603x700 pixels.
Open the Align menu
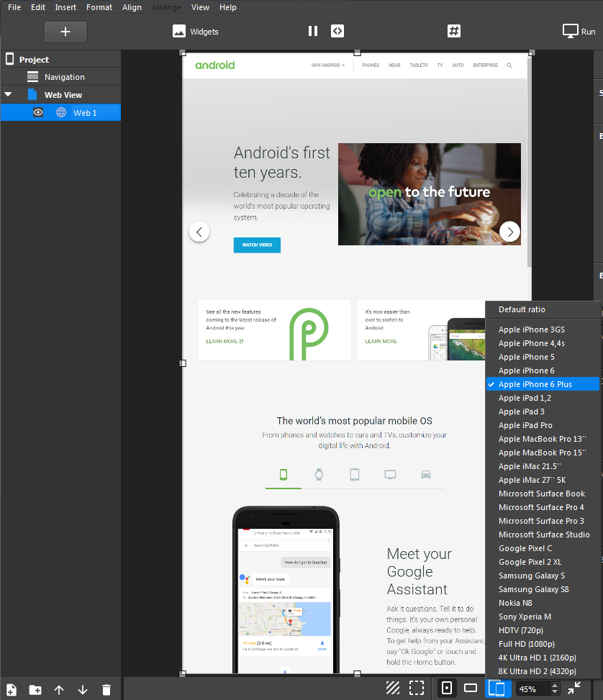tap(132, 7)
